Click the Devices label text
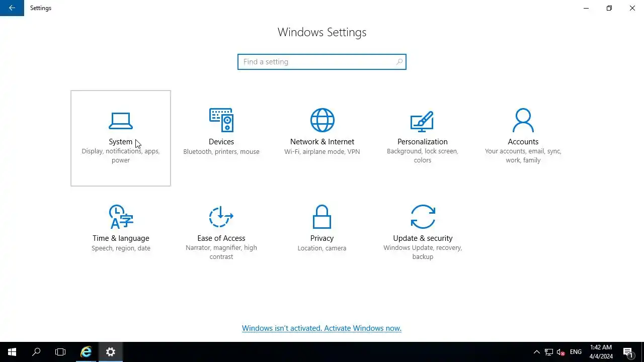Screen dimensions: 644x362 [x=221, y=142]
